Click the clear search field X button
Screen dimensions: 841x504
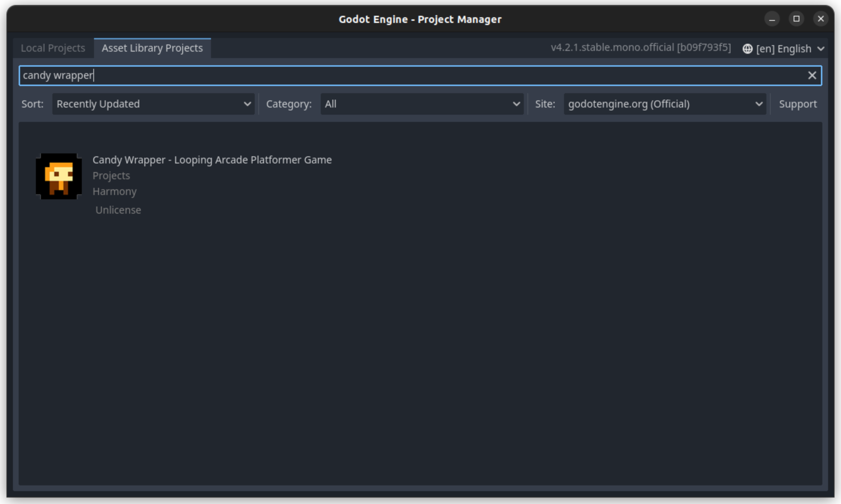pyautogui.click(x=812, y=75)
